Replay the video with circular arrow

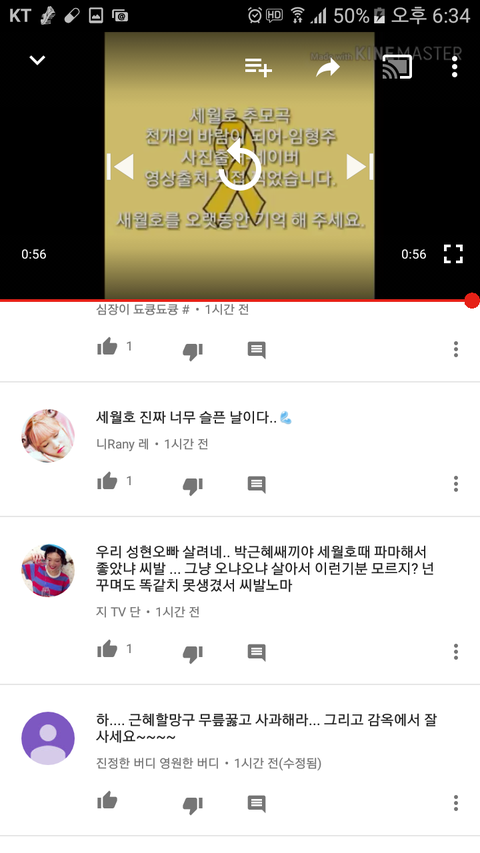click(240, 165)
